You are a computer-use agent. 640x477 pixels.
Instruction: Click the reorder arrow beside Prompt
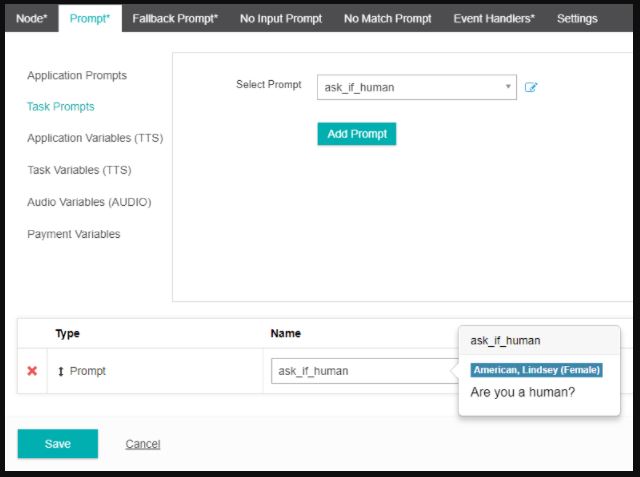61,371
